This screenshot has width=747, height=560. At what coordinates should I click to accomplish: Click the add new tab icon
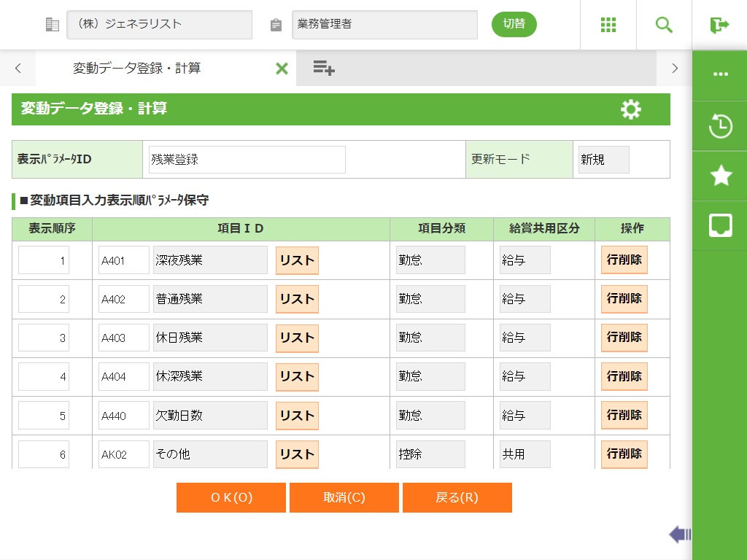[x=324, y=69]
